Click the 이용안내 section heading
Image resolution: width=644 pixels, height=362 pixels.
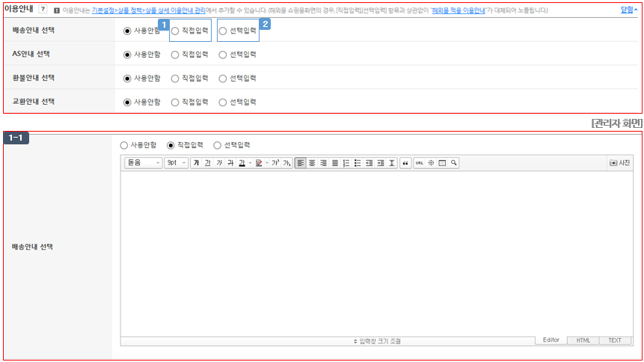tap(19, 9)
